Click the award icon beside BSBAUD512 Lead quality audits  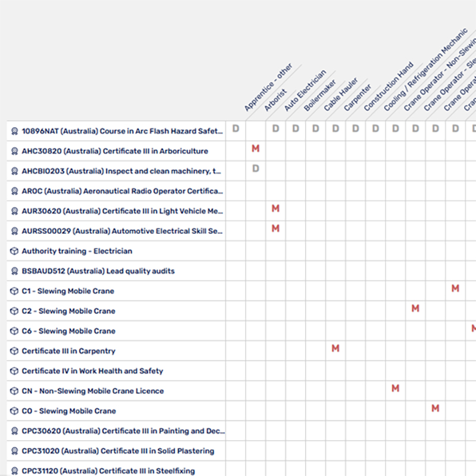pos(14,271)
